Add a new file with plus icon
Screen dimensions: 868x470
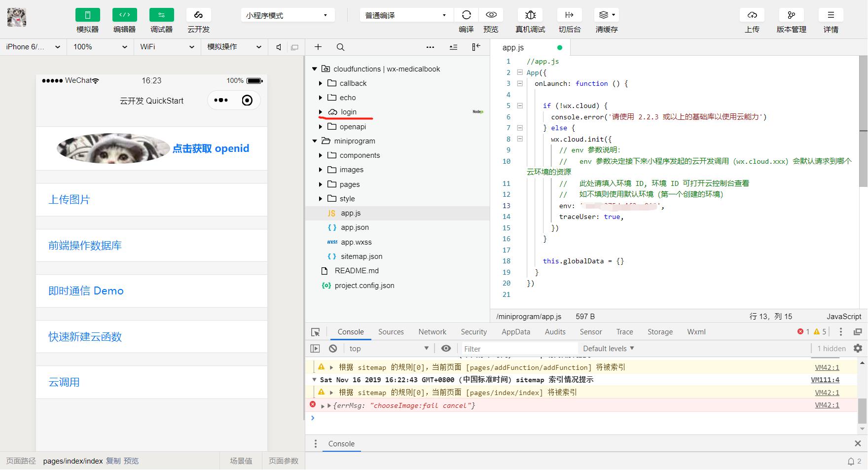(318, 47)
